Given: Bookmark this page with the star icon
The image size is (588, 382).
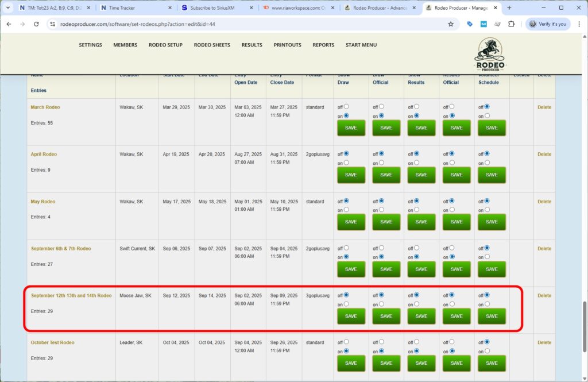Looking at the screenshot, I should point(451,24).
